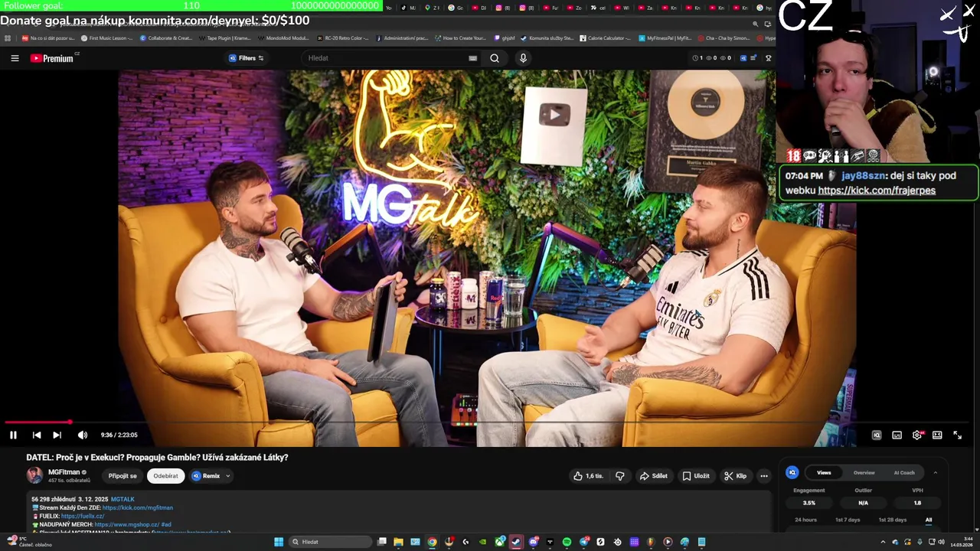The width and height of the screenshot is (980, 551).
Task: Click the Připojit se button
Action: (x=122, y=476)
